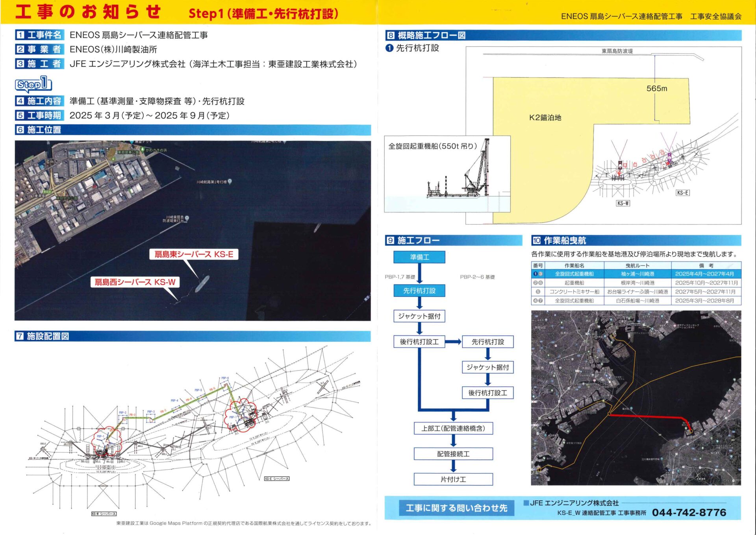Click the 施工内容 label
The image size is (756, 535).
39,101
